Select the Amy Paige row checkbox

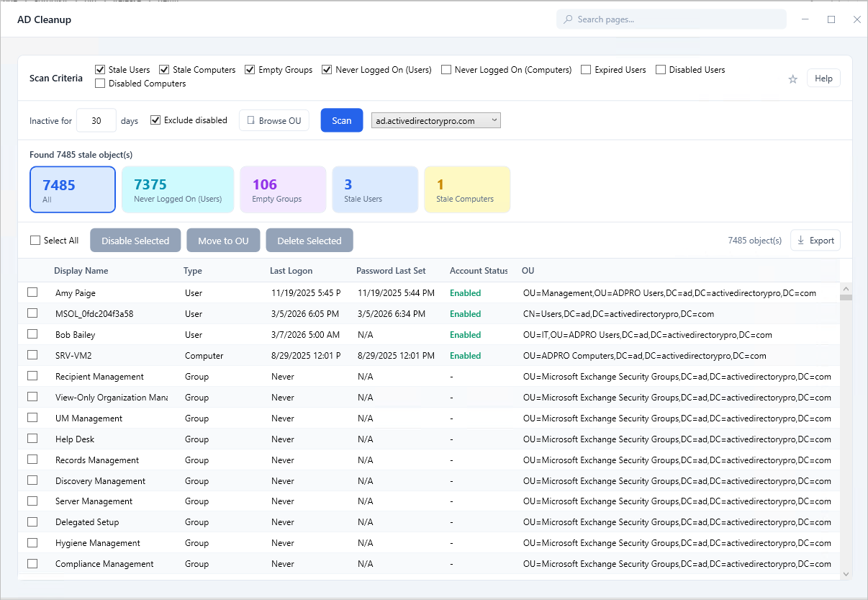tap(32, 292)
